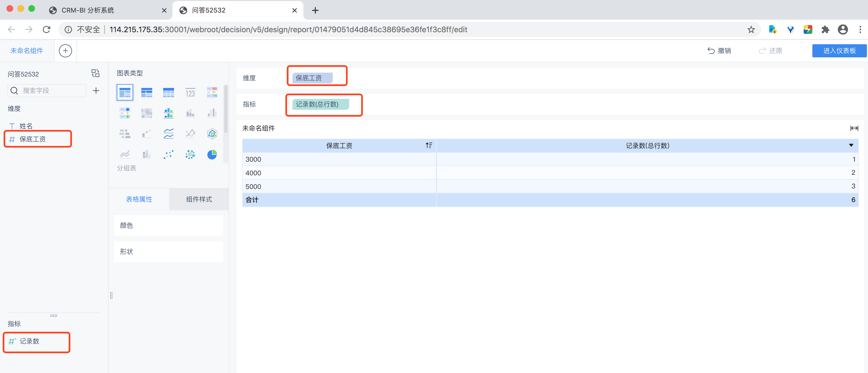This screenshot has width=868, height=373.
Task: Select the detail table chart type
Action: point(169,92)
